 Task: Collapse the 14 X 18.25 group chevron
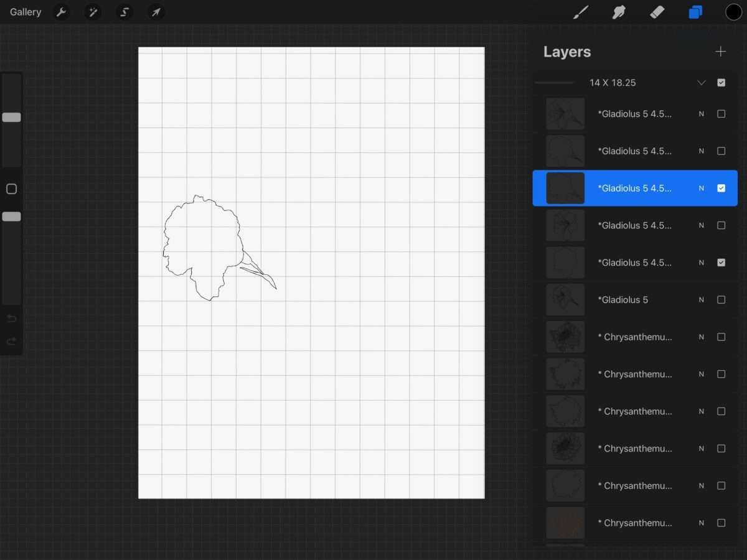[x=702, y=83]
